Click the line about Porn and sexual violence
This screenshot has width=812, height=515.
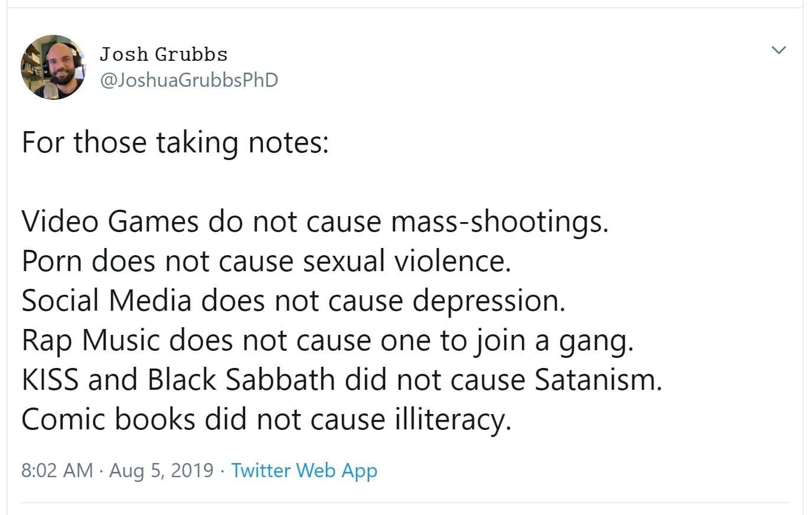click(266, 261)
